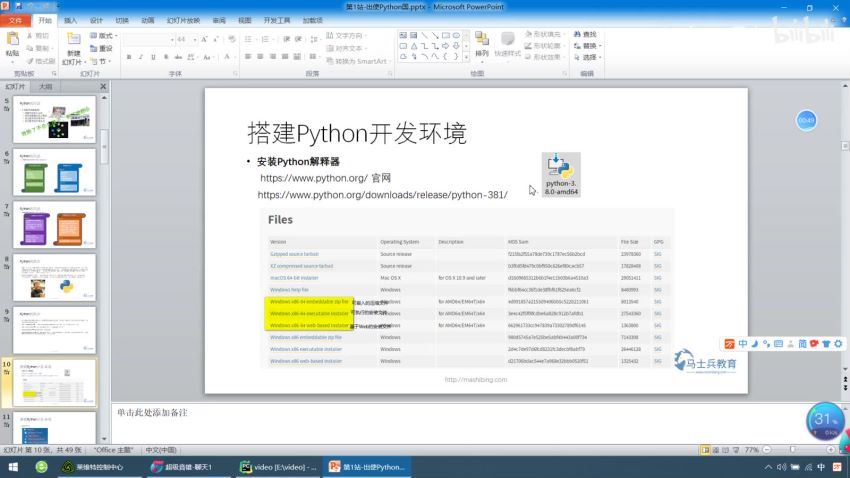This screenshot has height=478, width=850.
Task: Click Shape Fill (形状填充) button
Action: 543,35
